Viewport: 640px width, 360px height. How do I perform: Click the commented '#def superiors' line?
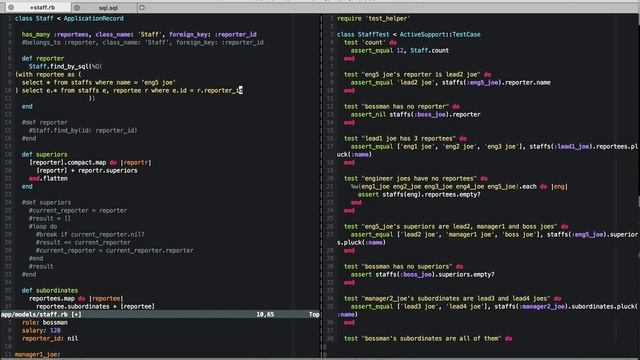[x=46, y=202]
